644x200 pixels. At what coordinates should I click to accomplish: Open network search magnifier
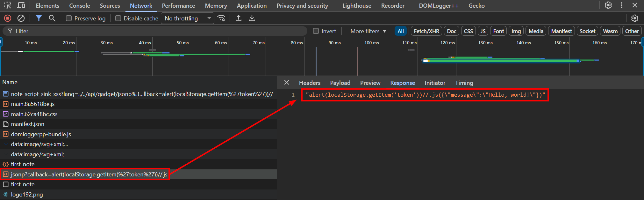52,18
